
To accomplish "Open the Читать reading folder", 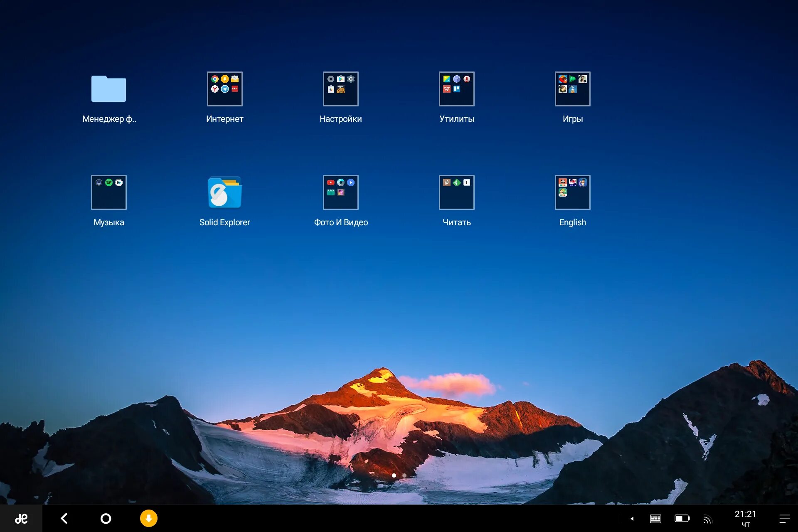I will pos(456,192).
